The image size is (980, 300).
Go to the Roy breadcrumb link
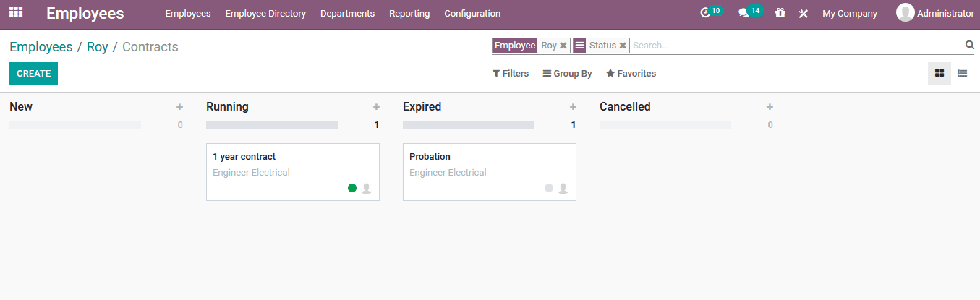tap(97, 47)
